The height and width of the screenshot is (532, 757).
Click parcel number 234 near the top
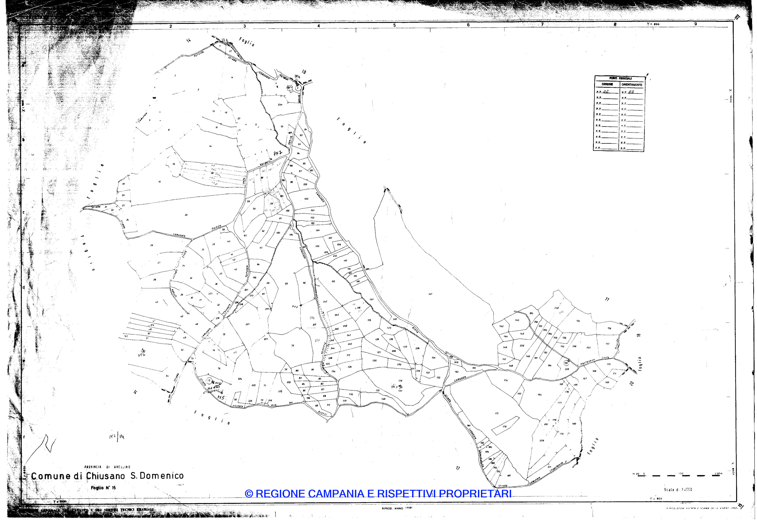280,105
